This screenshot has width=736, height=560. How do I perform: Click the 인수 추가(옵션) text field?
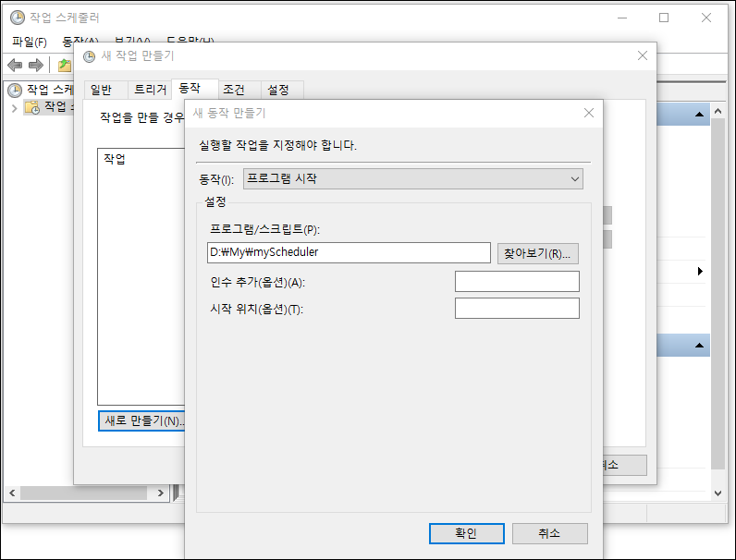(x=517, y=281)
